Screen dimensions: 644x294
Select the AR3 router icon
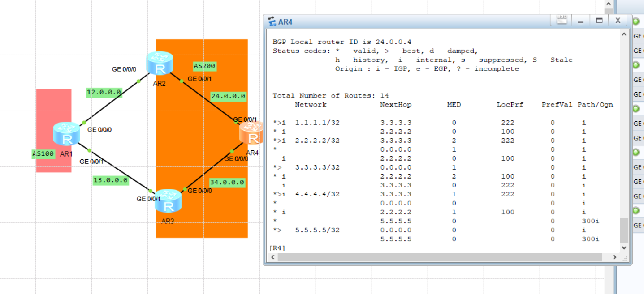[x=169, y=202]
